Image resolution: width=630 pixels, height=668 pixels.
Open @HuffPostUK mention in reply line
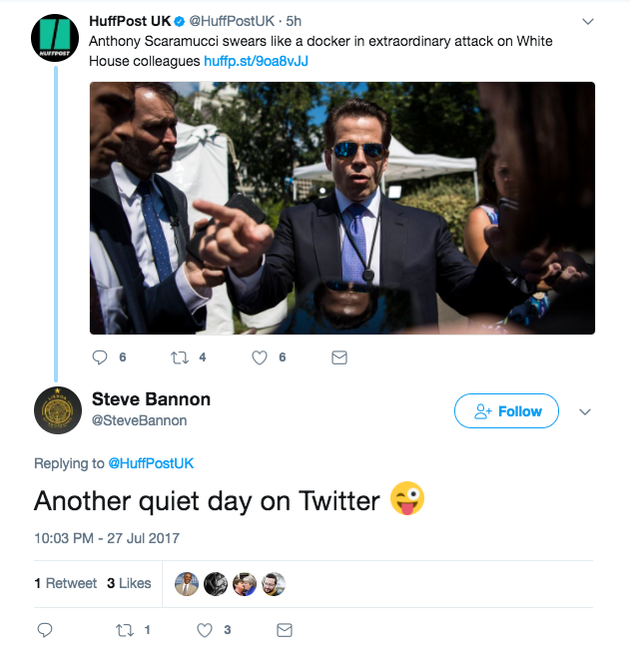[x=151, y=463]
